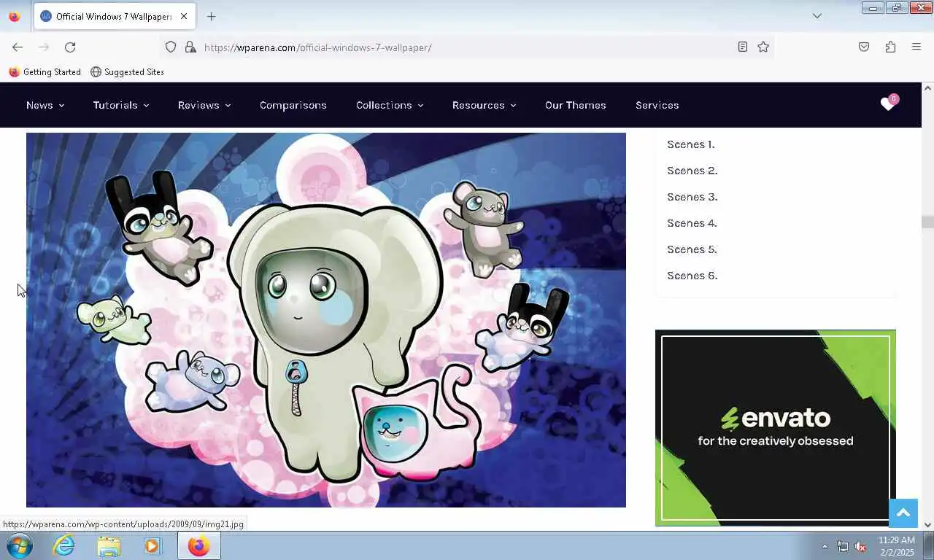
Task: Jump to Scenes 6. section
Action: pos(692,276)
